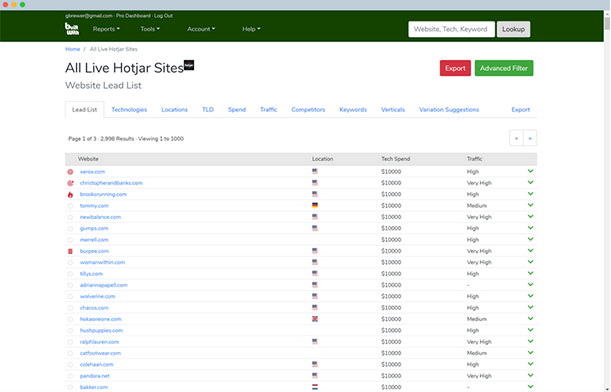Select the circle beside gumps.com
611x392 pixels.
coord(70,229)
